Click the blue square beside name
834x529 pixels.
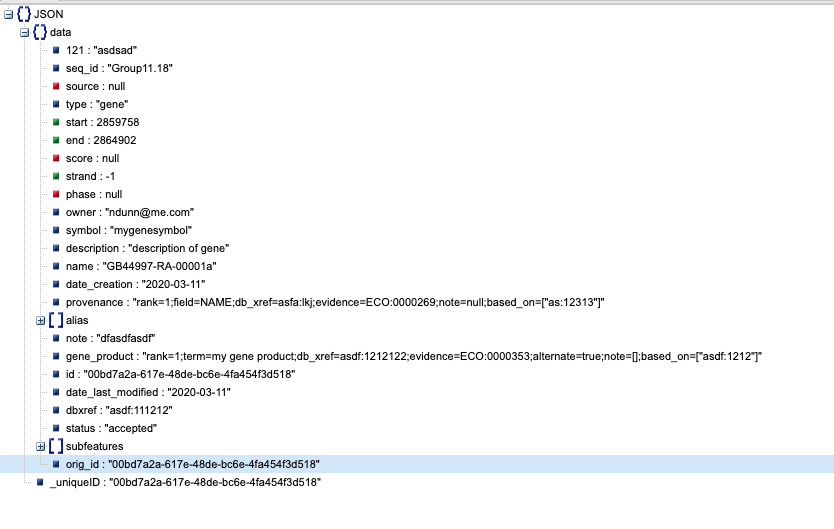[x=56, y=266]
